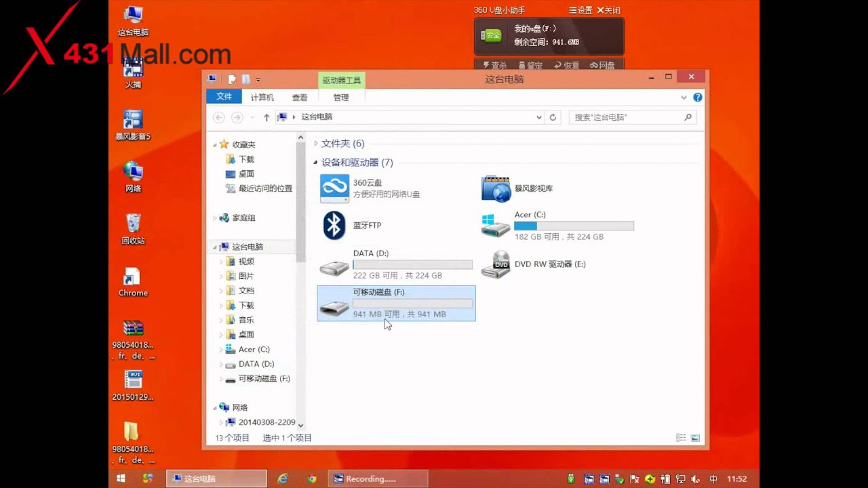Select 视频 in the navigation tree
The image size is (868, 488).
[240, 262]
